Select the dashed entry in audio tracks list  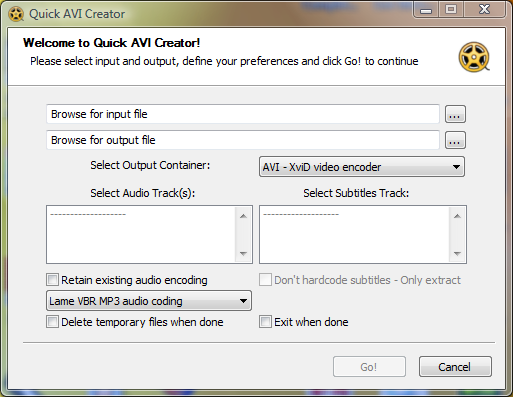[88, 214]
